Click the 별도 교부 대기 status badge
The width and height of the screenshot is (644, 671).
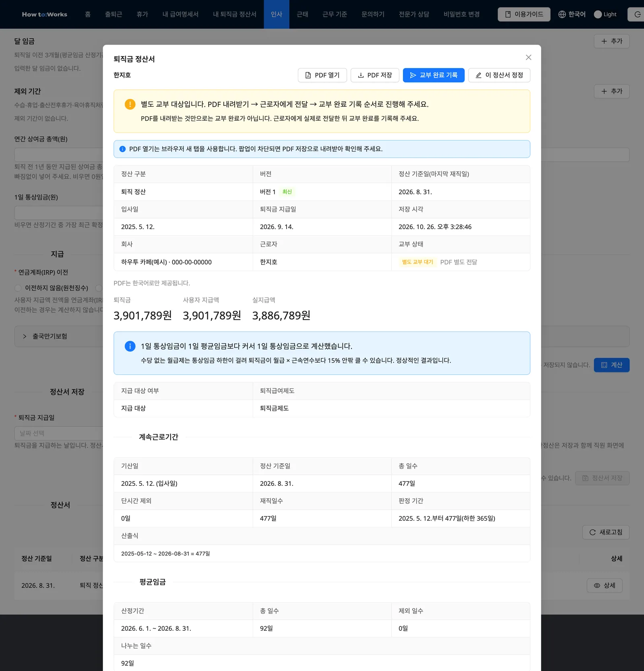click(417, 262)
